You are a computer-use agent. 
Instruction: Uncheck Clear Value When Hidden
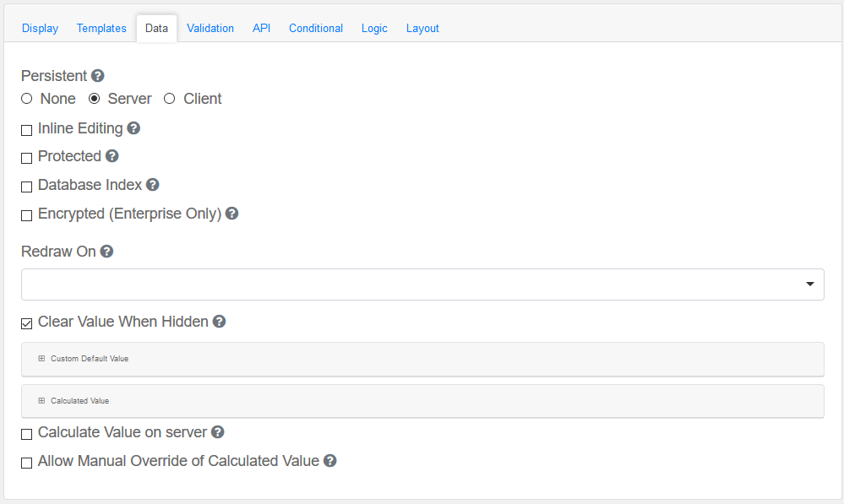click(x=27, y=323)
